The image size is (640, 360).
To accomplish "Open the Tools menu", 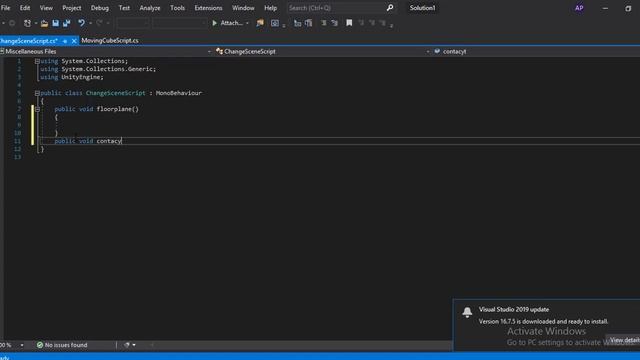I will tap(177, 8).
